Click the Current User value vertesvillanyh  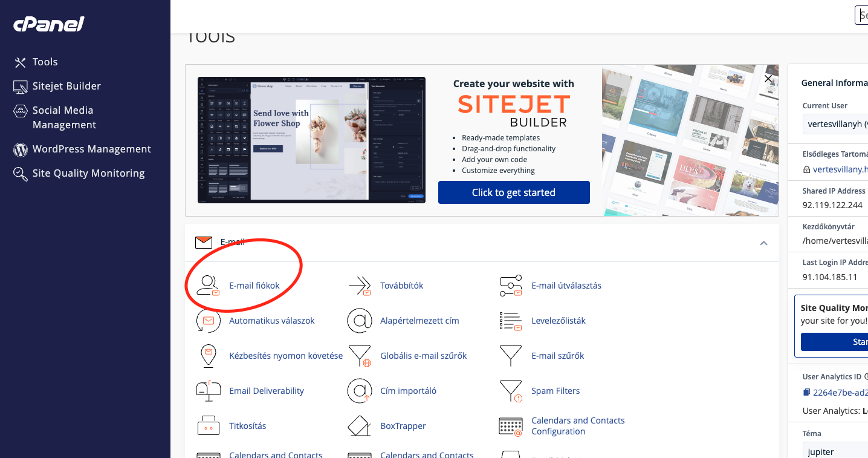835,125
